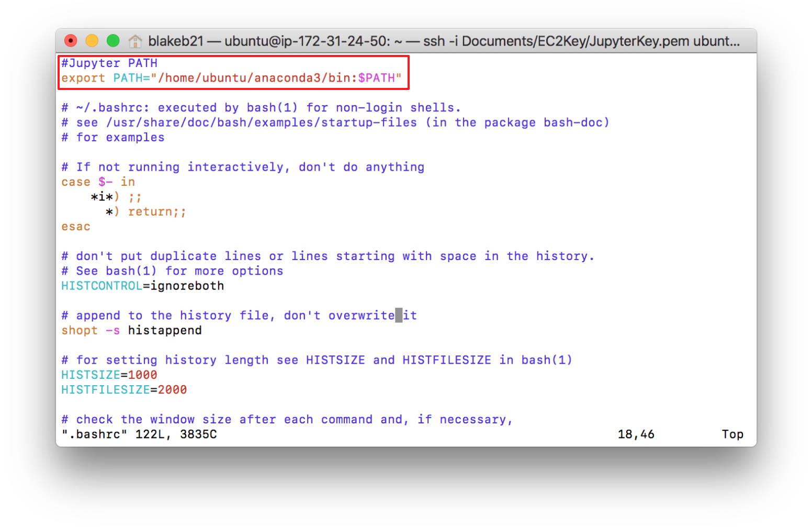Click the 'HISTCONTROL=ignoreboth' line
The height and width of the screenshot is (527, 812).
pos(143,286)
